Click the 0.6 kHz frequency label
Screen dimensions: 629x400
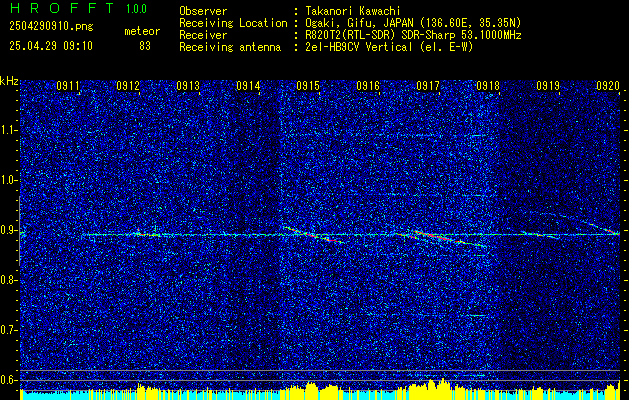(7, 380)
